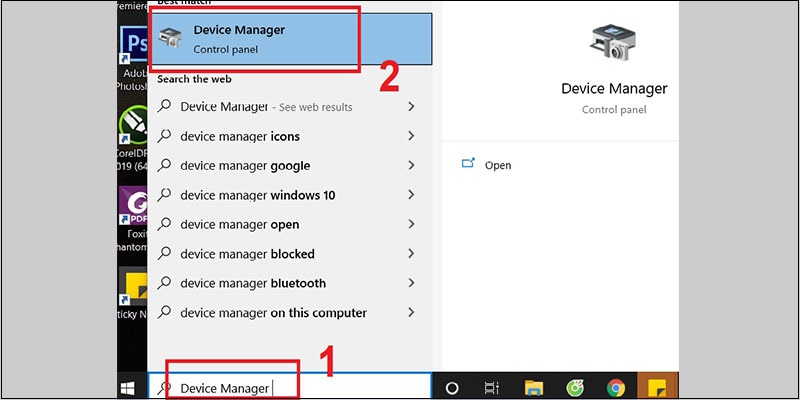Launch File Explorer from the taskbar
Image resolution: width=800 pixels, height=400 pixels.
(533, 388)
